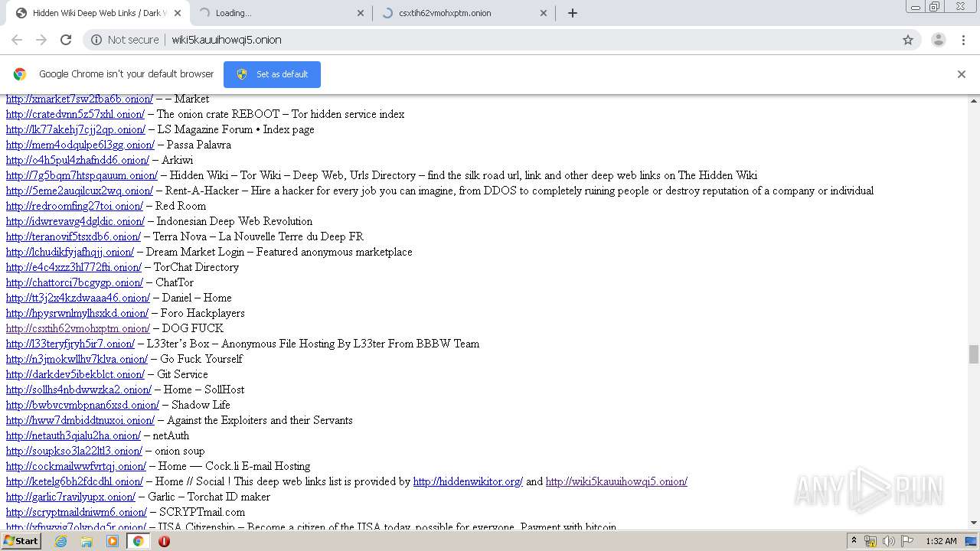Open the Windows Start menu
The width and height of the screenshot is (980, 551).
click(x=21, y=541)
